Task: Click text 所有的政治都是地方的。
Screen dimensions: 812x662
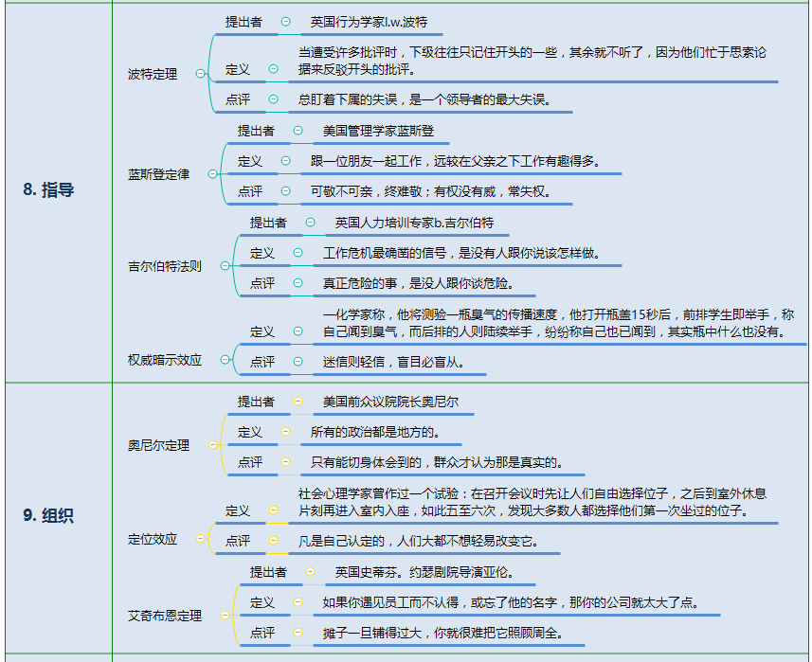Action: [x=375, y=432]
